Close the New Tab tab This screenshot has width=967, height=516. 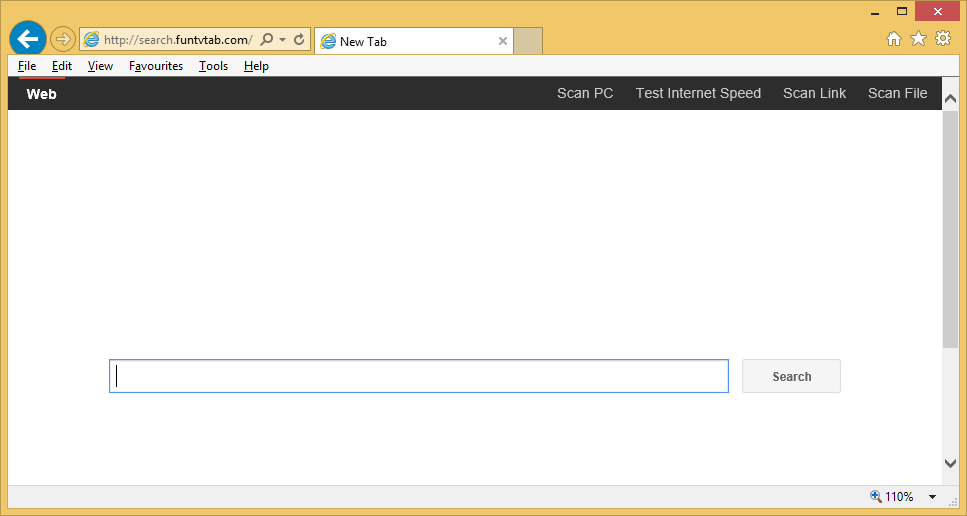[503, 41]
